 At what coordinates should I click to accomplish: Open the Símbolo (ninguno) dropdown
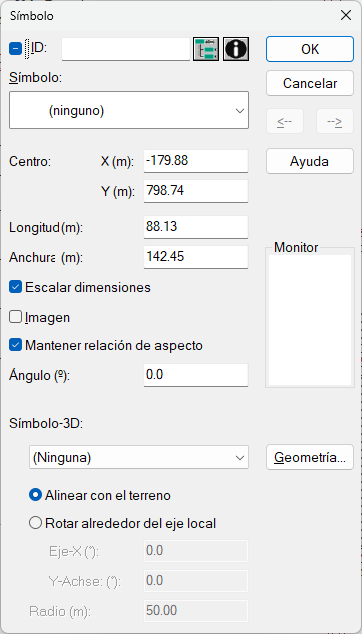click(129, 110)
